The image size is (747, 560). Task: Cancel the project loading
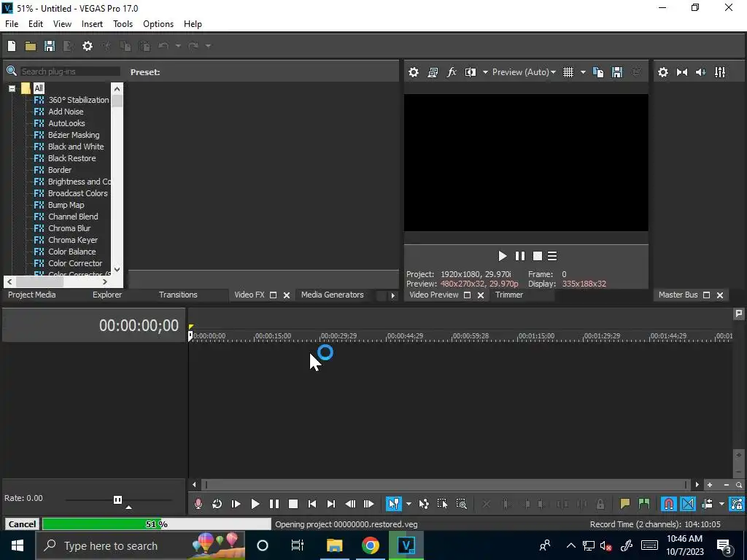coord(22,524)
